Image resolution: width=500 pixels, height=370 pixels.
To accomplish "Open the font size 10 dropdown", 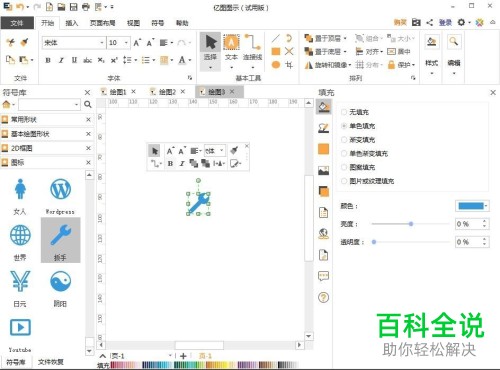I will coord(126,43).
